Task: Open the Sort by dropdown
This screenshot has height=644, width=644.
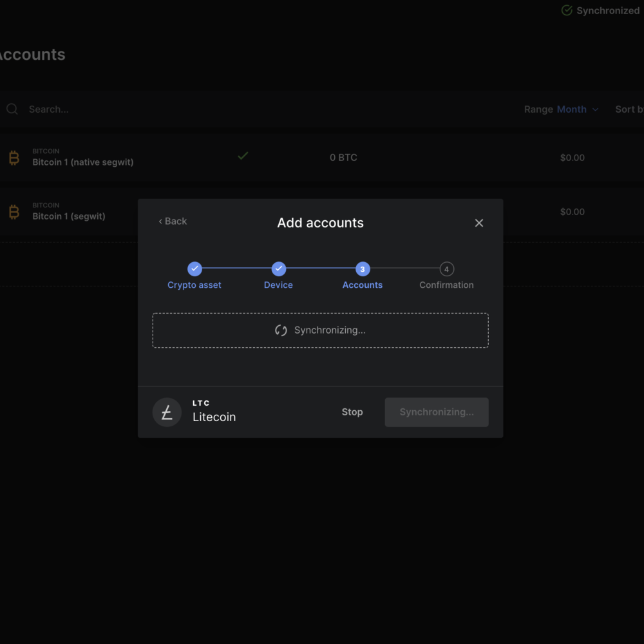Action: [x=629, y=109]
